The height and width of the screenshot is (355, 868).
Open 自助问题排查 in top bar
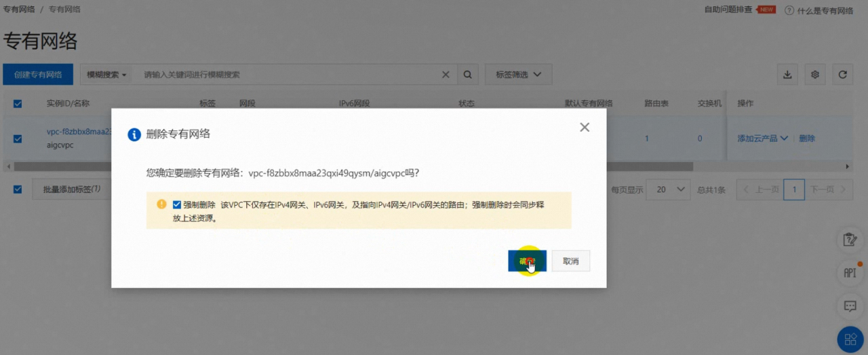pyautogui.click(x=728, y=10)
